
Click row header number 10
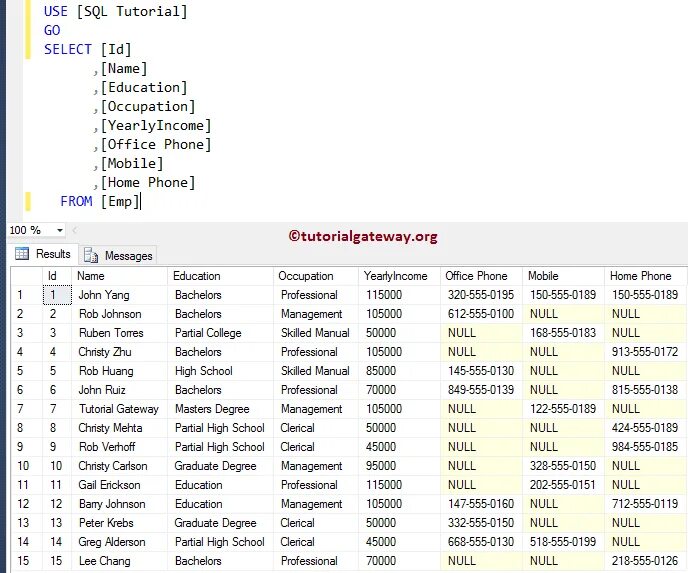(27, 466)
